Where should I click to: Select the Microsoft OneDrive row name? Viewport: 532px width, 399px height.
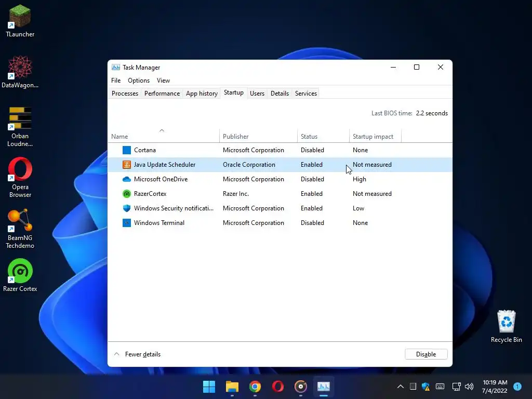click(x=161, y=179)
